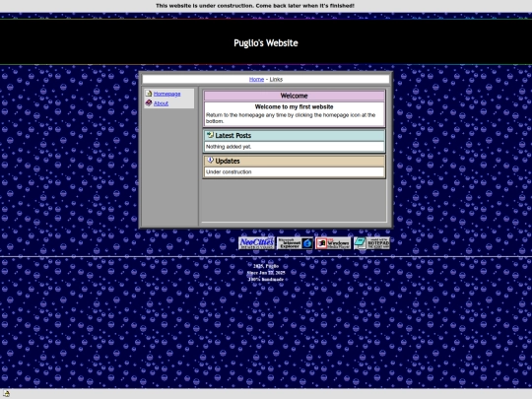
Task: Click the under construction notice banner text
Action: pyautogui.click(x=255, y=6)
